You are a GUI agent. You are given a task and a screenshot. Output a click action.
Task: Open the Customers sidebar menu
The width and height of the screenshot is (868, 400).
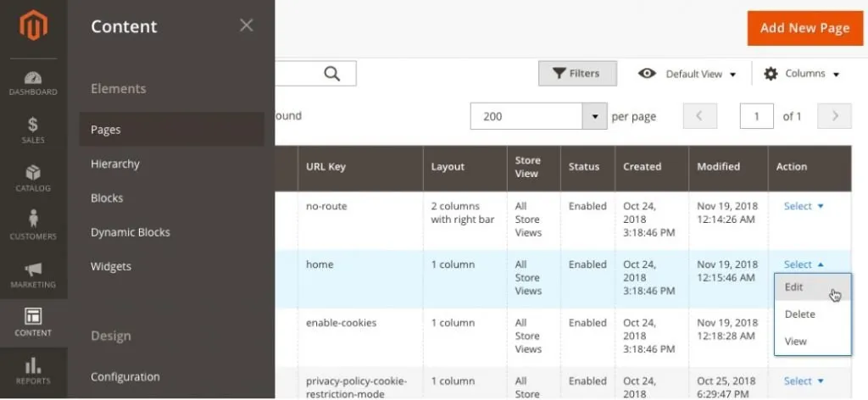coord(33,225)
